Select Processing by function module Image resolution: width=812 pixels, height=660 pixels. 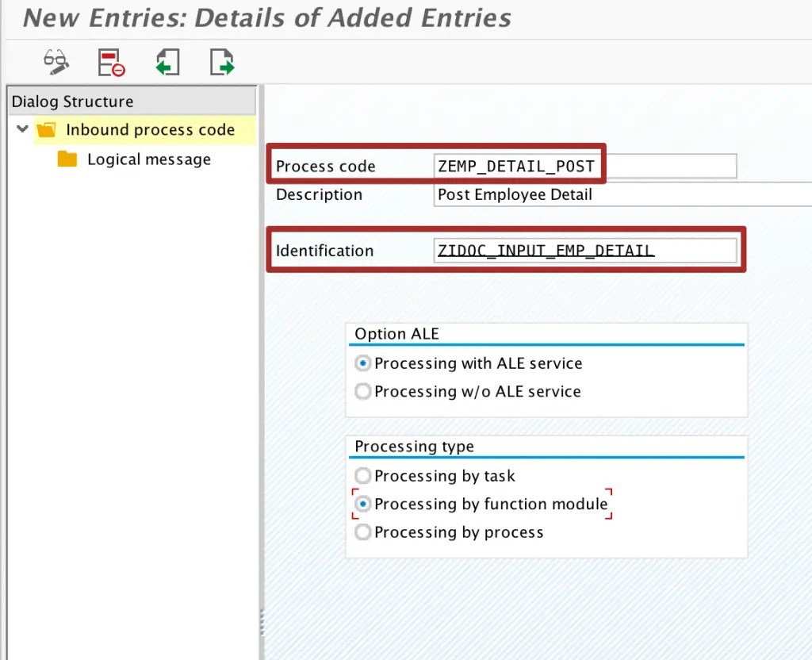click(362, 504)
